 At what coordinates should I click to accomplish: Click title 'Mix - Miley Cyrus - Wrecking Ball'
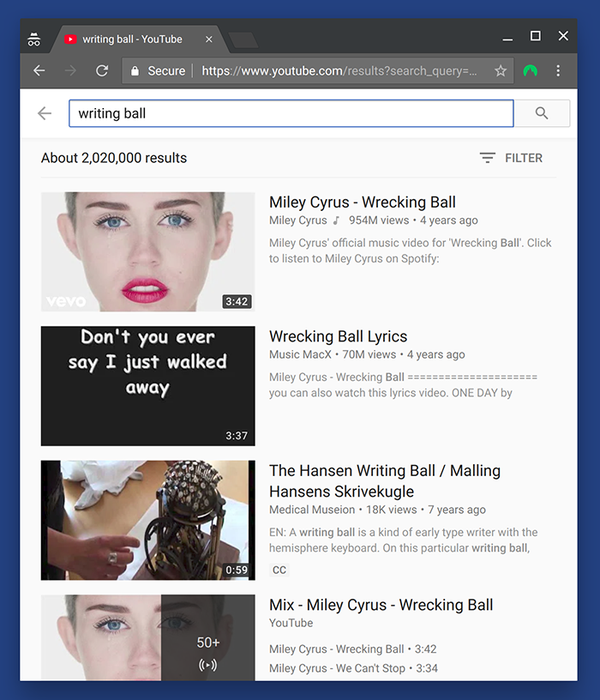click(381, 605)
